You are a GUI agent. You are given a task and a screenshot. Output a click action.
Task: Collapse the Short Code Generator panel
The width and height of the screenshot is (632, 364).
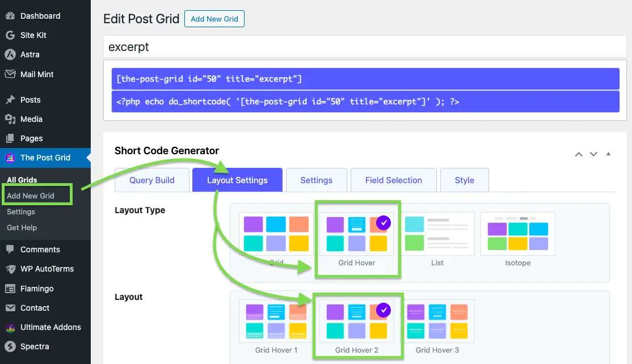pos(608,154)
